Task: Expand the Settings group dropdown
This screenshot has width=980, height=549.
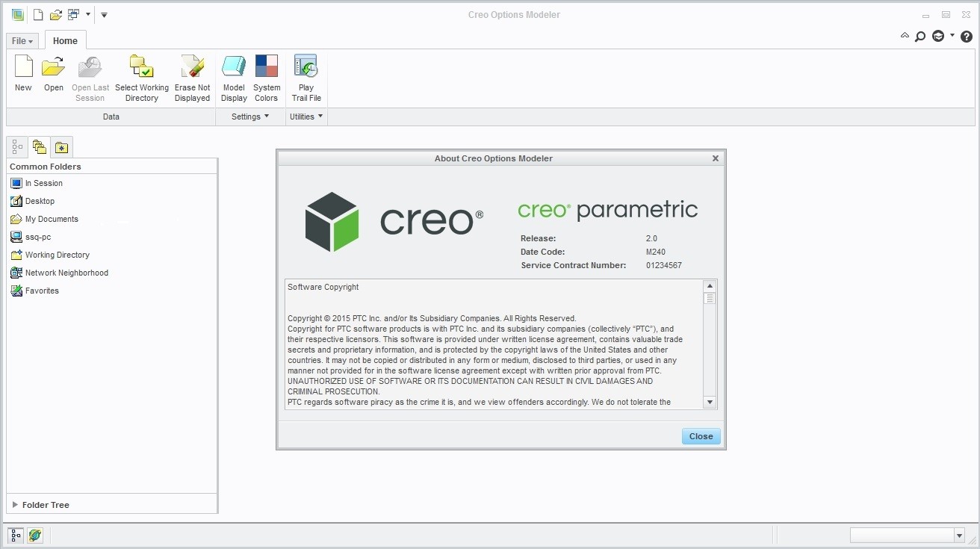Action: click(250, 117)
